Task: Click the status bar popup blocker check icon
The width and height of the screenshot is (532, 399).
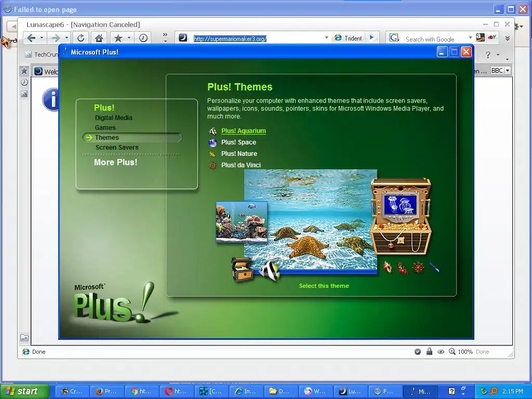Action: [x=418, y=352]
